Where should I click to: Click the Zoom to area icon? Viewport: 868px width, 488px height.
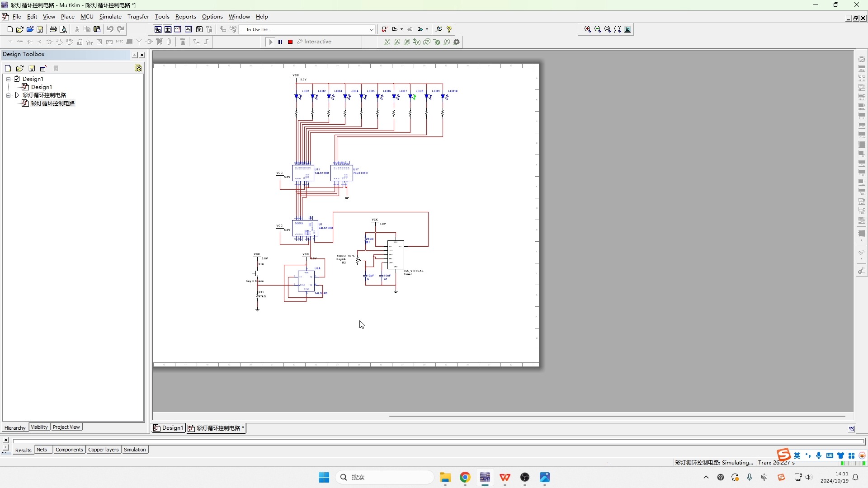[608, 29]
